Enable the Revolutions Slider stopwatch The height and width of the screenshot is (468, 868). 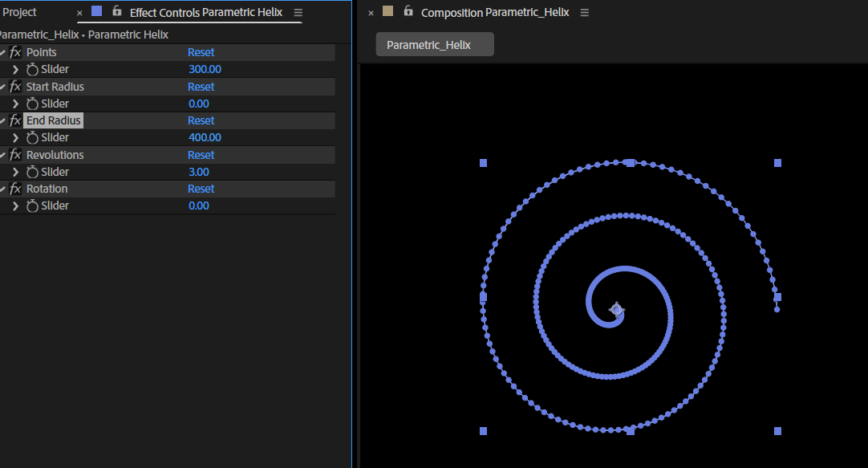32,172
